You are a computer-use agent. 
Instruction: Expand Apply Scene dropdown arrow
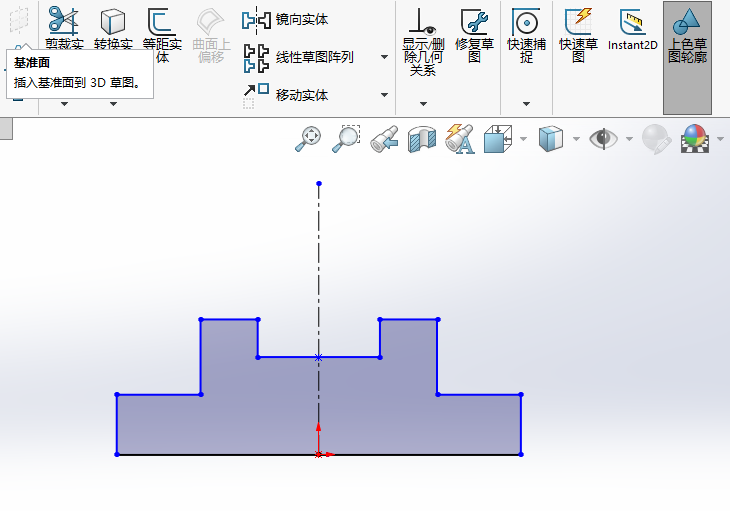[721, 139]
